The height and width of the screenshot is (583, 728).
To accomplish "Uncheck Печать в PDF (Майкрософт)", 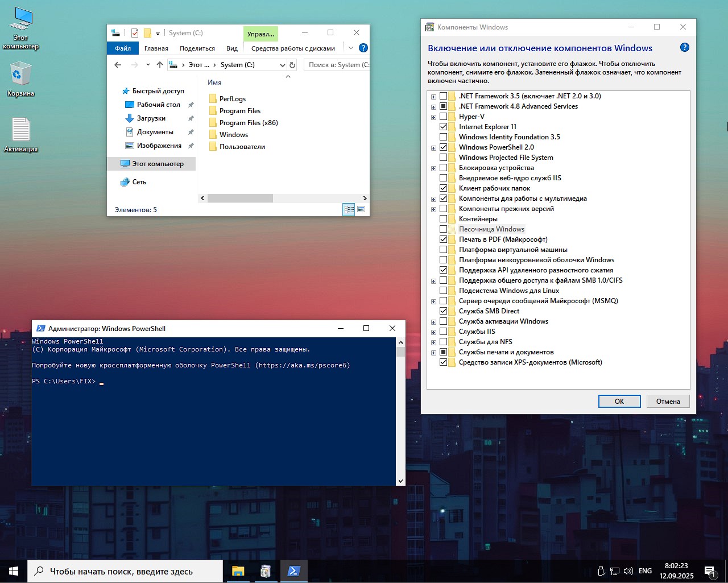I will click(443, 239).
